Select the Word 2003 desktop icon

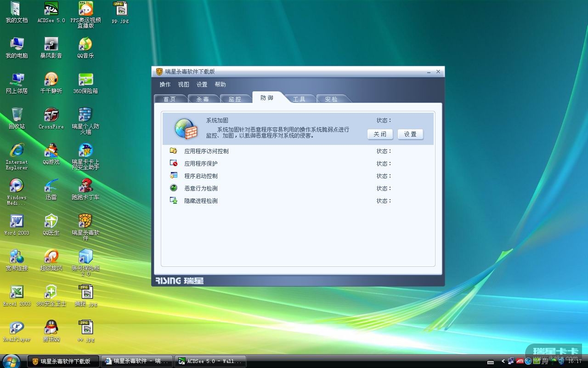[17, 225]
